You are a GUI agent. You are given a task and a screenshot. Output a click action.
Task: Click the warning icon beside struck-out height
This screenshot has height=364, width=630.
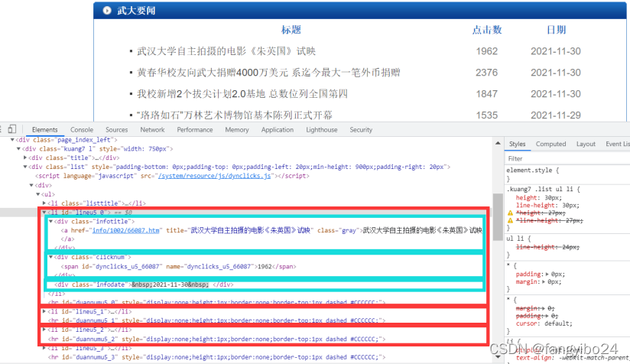pos(510,213)
